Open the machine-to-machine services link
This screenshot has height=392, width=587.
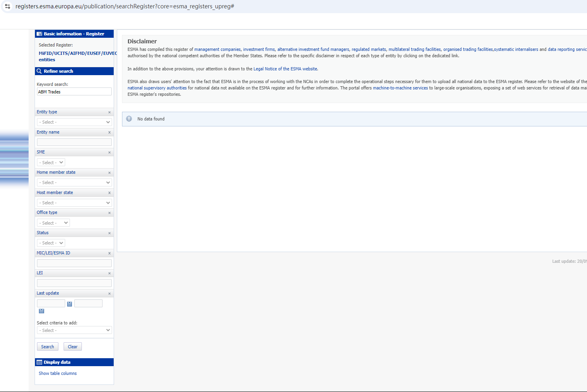tap(400, 88)
